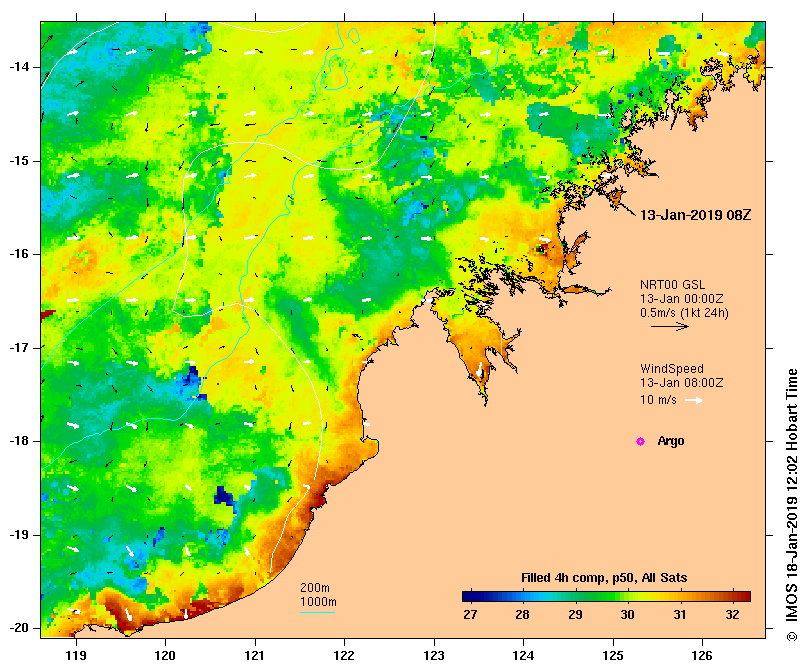Click the 27 value on the color scale
The height and width of the screenshot is (672, 809).
(470, 615)
